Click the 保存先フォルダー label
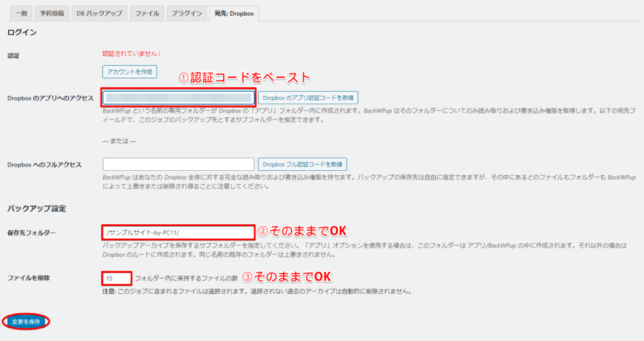The width and height of the screenshot is (644, 341). 31,232
